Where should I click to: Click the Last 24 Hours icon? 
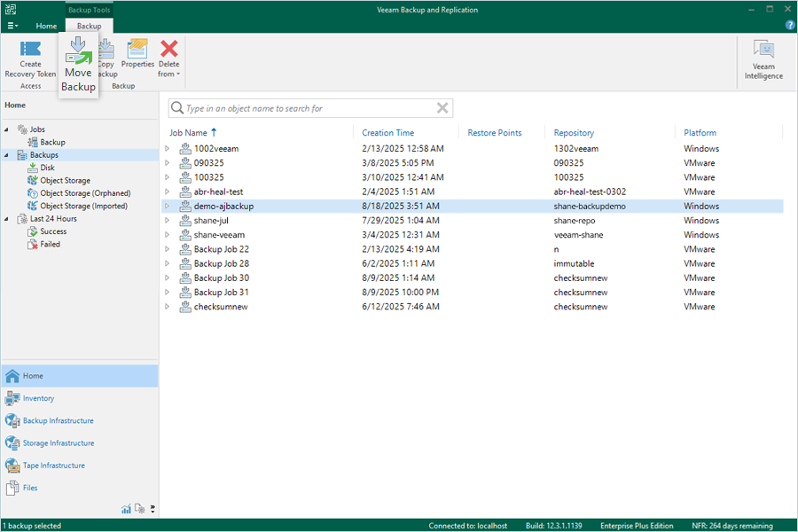pos(22,219)
